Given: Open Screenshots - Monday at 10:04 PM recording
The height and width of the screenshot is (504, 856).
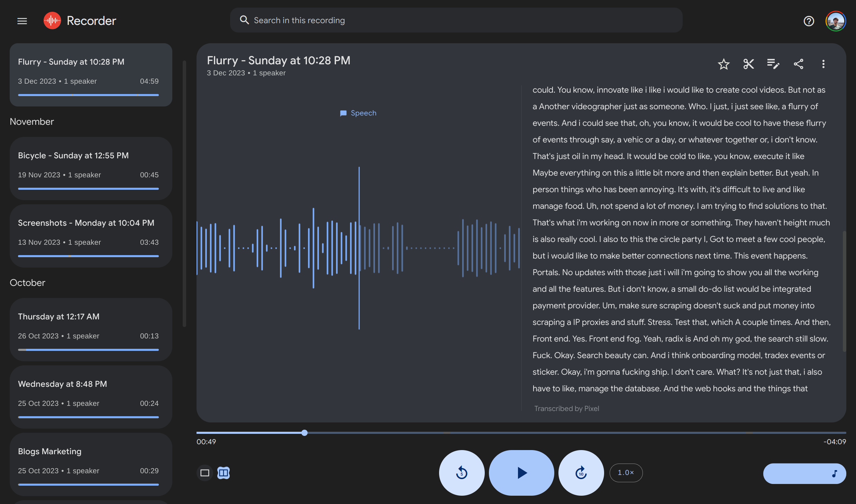Looking at the screenshot, I should [x=91, y=236].
